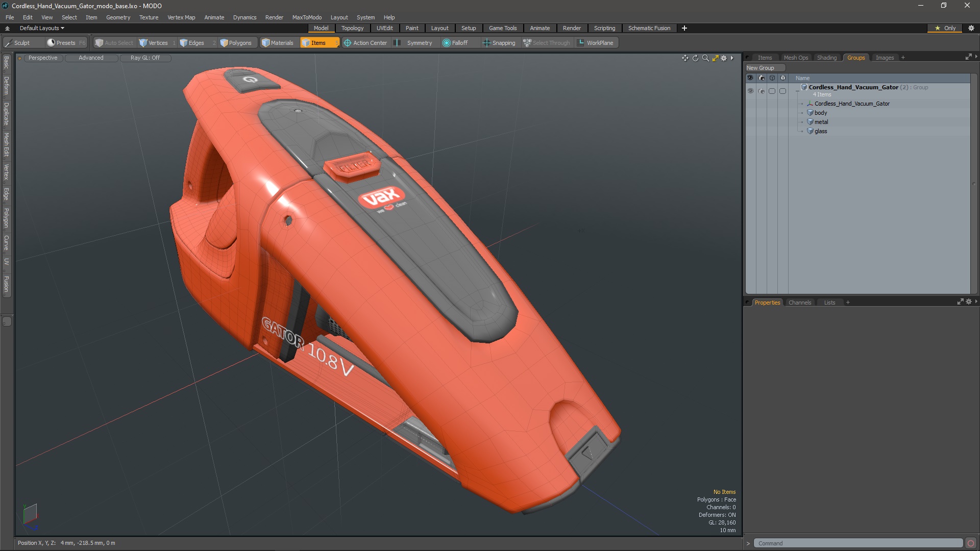The image size is (980, 551).
Task: Switch to the Schematic Fusion tab
Action: pos(649,28)
